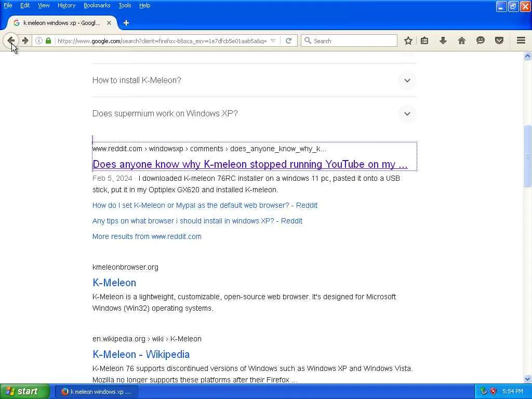Click the vertical scrollbar thumb
The height and width of the screenshot is (399, 532).
point(527,156)
